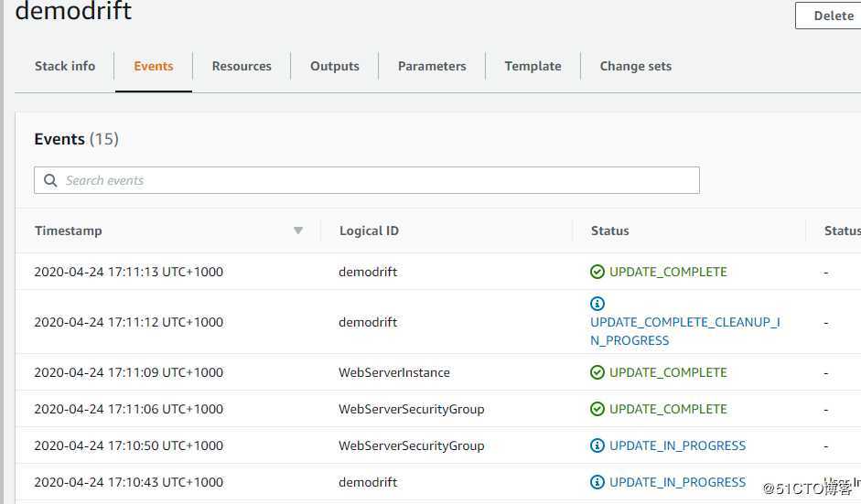Click green check icon on demodrift UPDATE_COMPLETE row
861x504 pixels.
597,272
